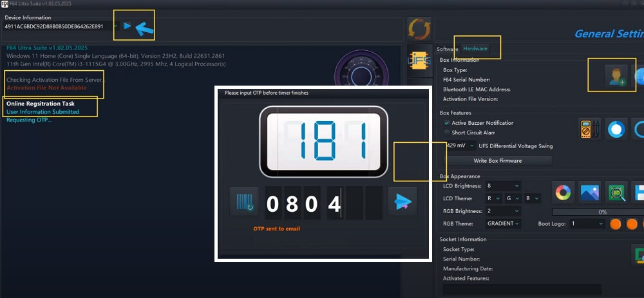The height and width of the screenshot is (298, 644).
Task: Open the color wheel icon in Box Appearance
Action: [563, 192]
